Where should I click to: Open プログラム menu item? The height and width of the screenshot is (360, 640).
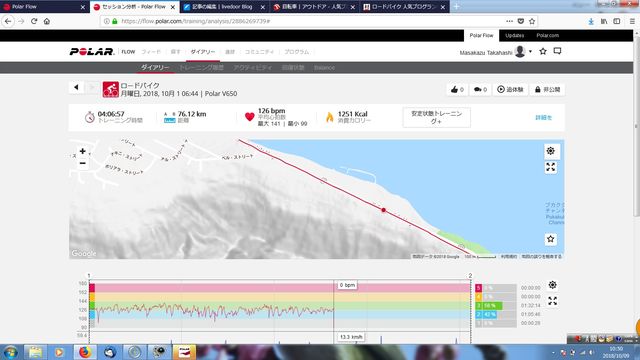click(x=297, y=52)
